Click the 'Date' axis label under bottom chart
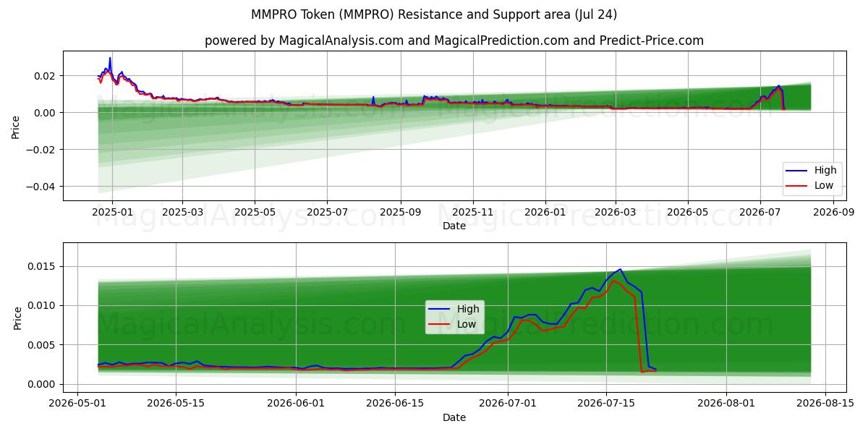 (x=454, y=417)
